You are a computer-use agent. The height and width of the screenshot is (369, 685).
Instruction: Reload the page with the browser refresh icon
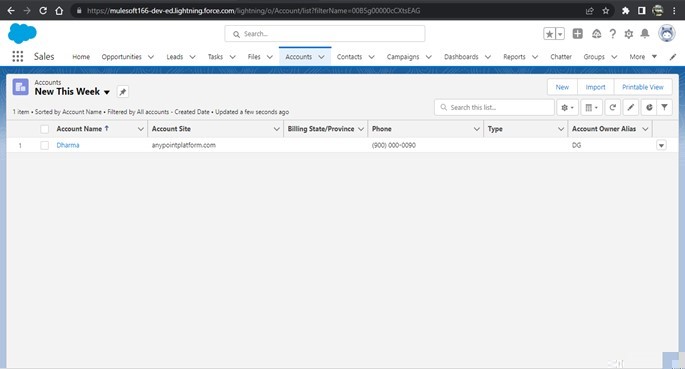click(43, 10)
